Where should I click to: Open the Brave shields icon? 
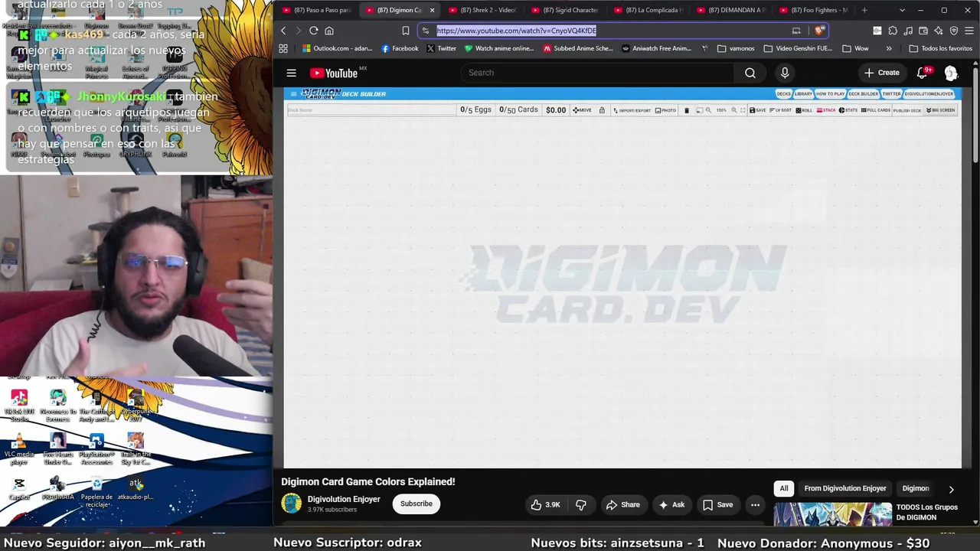[819, 31]
